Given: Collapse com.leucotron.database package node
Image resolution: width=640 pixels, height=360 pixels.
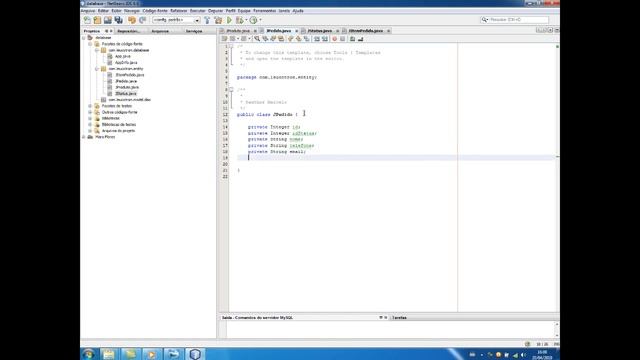Looking at the screenshot, I should (x=97, y=50).
